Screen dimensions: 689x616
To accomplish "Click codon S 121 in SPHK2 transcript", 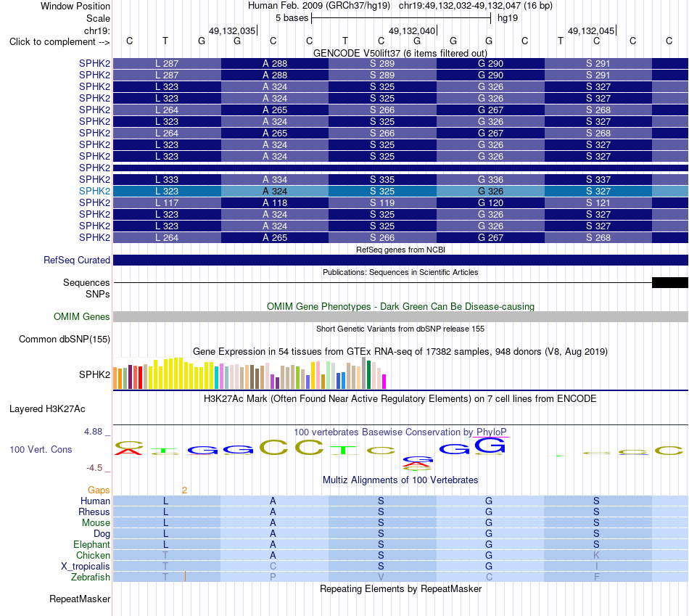I will click(598, 203).
